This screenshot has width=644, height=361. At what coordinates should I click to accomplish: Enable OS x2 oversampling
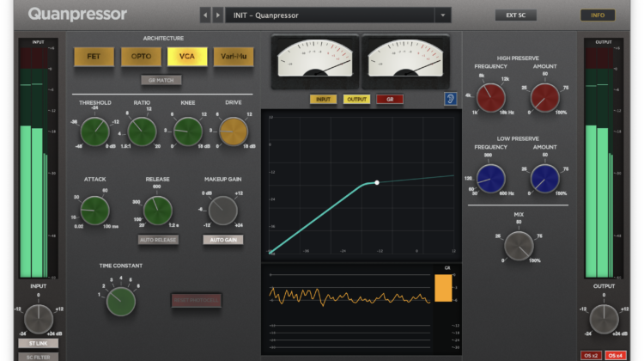coord(591,355)
